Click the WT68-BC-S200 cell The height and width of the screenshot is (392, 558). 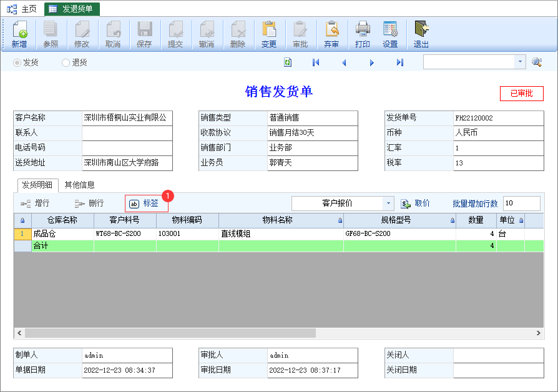tap(125, 234)
